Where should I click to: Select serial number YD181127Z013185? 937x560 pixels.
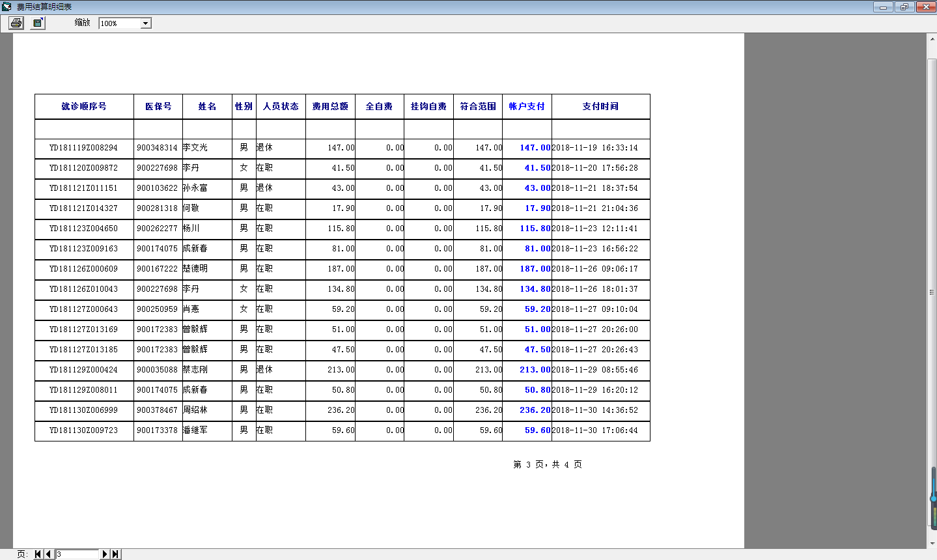tap(84, 350)
